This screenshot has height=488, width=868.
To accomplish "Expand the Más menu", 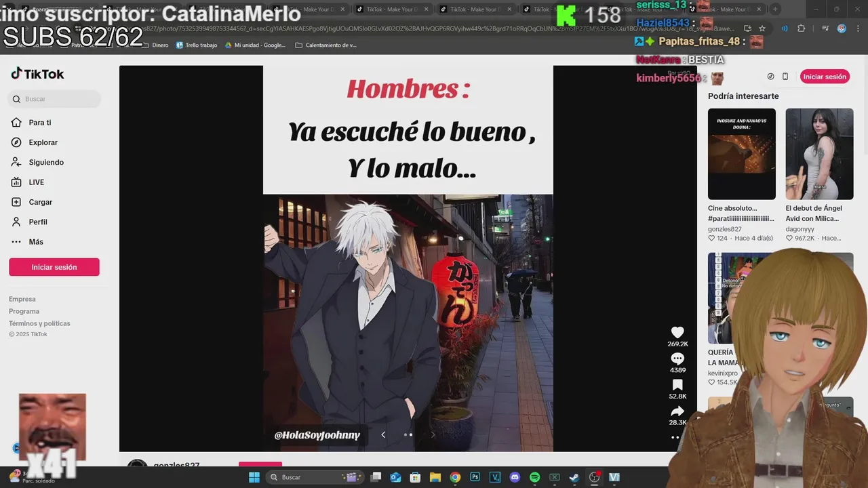I will [36, 242].
